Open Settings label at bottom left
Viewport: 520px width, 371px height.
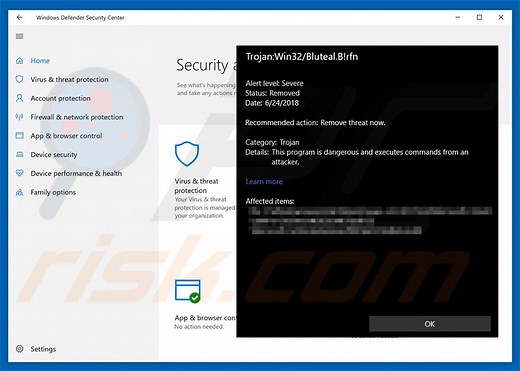coord(43,349)
